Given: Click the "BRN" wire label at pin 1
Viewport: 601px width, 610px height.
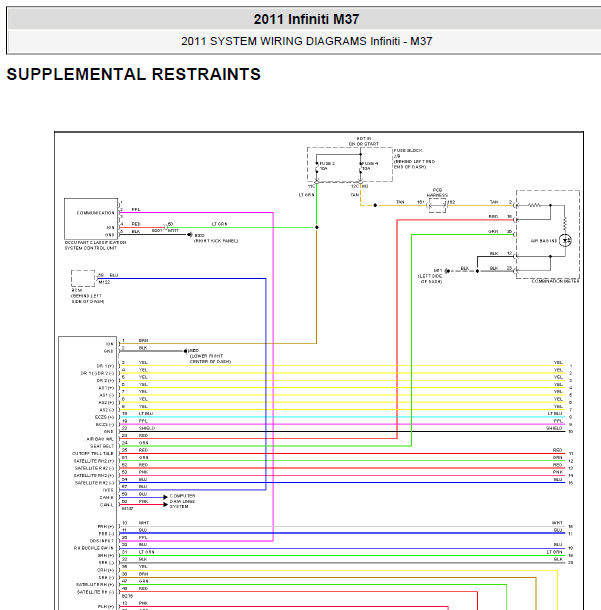Looking at the screenshot, I should [x=143, y=340].
